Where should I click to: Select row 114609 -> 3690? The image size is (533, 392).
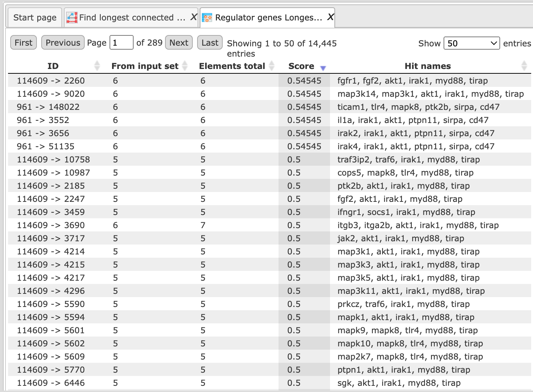269,225
